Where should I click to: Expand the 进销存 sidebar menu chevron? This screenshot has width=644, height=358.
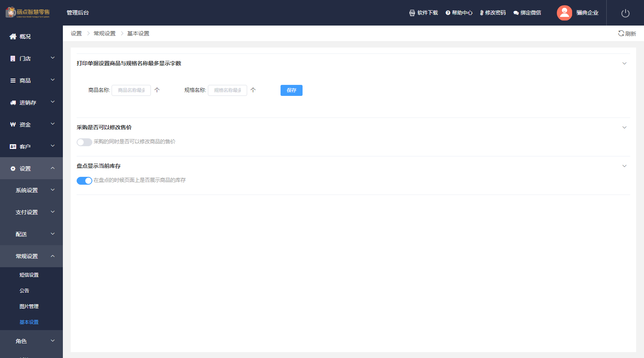pyautogui.click(x=53, y=102)
